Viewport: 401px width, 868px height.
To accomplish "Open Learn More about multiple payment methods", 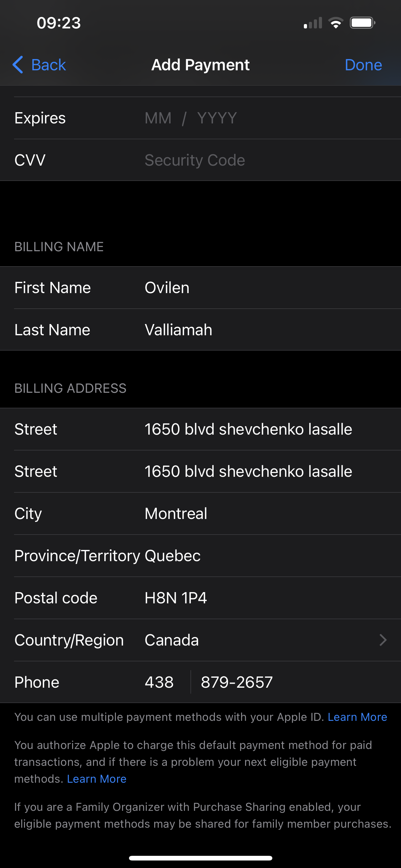I will click(357, 717).
